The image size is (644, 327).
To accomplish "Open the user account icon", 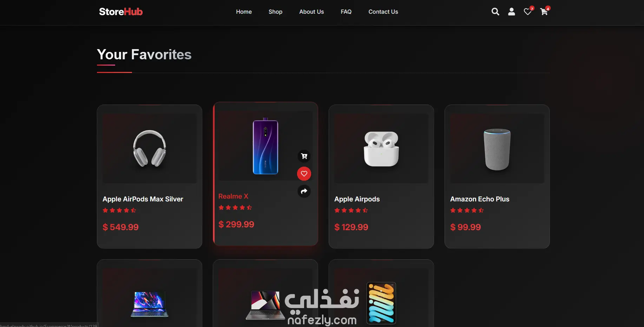I will coord(512,12).
